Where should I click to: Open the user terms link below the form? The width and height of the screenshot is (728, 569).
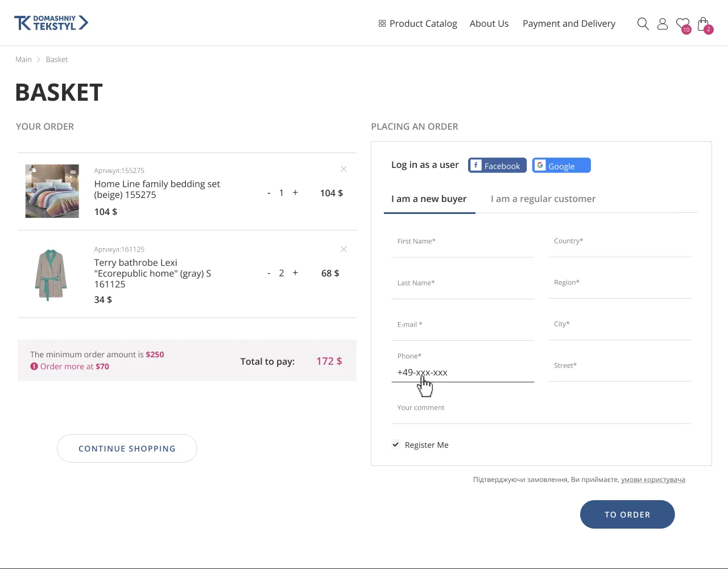coord(653,480)
